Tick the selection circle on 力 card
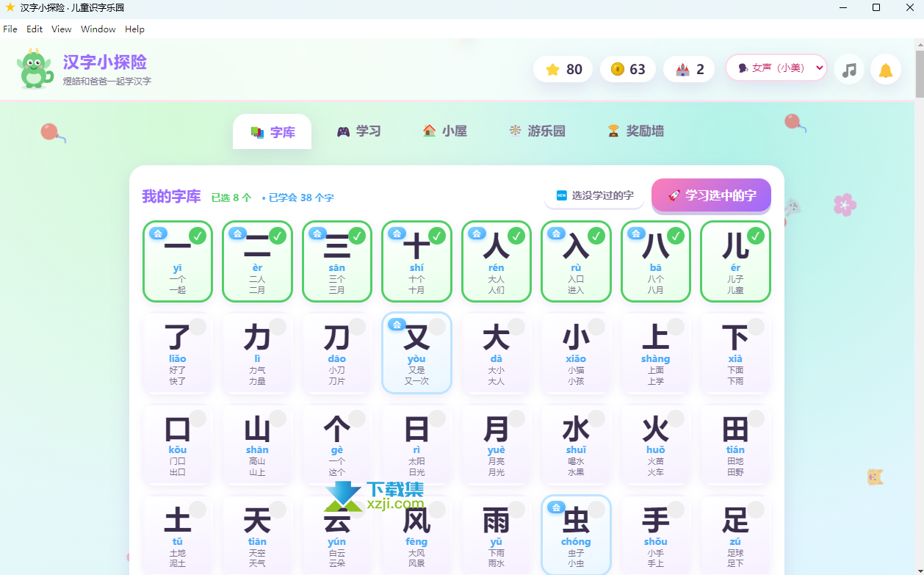This screenshot has height=575, width=924. click(278, 327)
